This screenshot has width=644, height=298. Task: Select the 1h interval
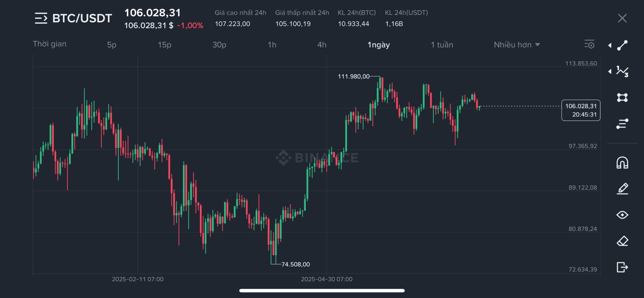272,45
